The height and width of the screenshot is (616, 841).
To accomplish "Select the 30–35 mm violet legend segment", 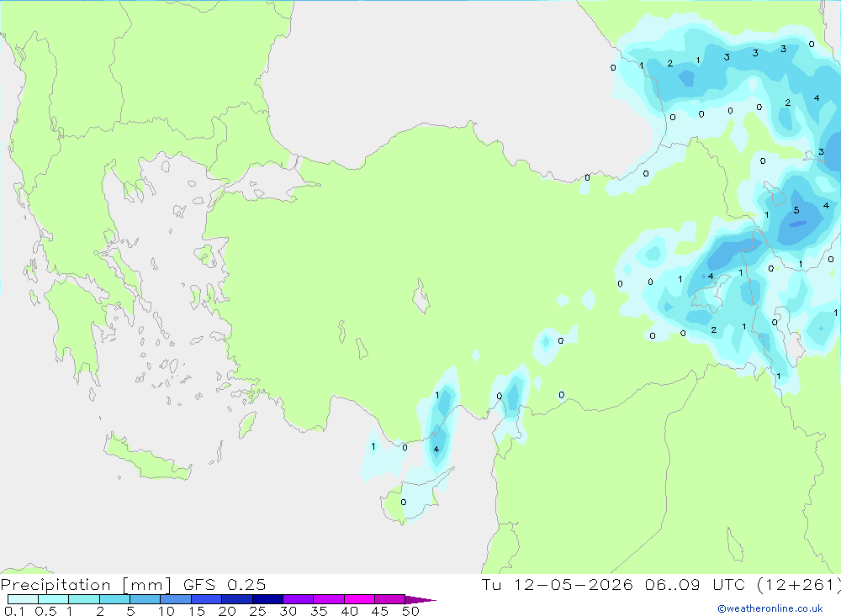I will pos(299,599).
